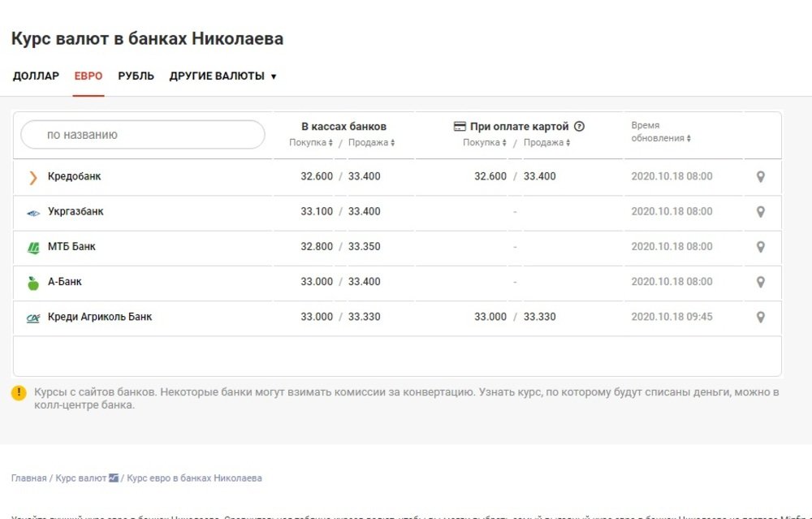Sort by Покупка under В кассах банков
This screenshot has width=812, height=519.
pos(311,142)
